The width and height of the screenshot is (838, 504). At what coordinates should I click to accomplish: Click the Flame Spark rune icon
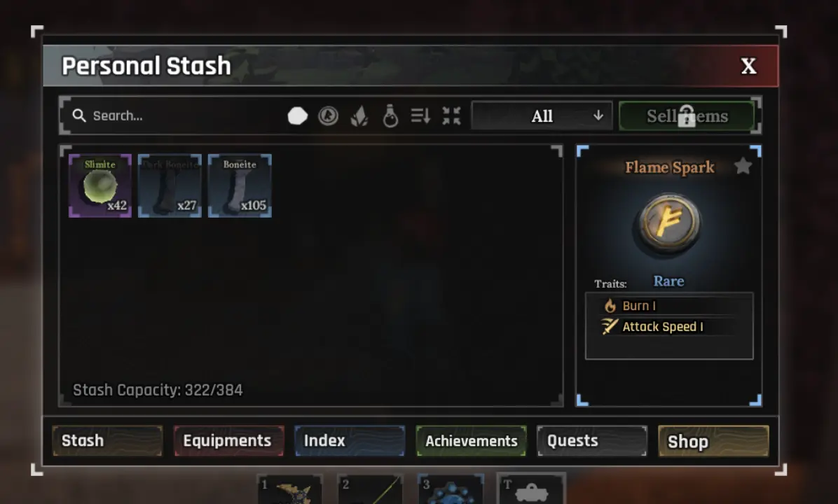(668, 224)
